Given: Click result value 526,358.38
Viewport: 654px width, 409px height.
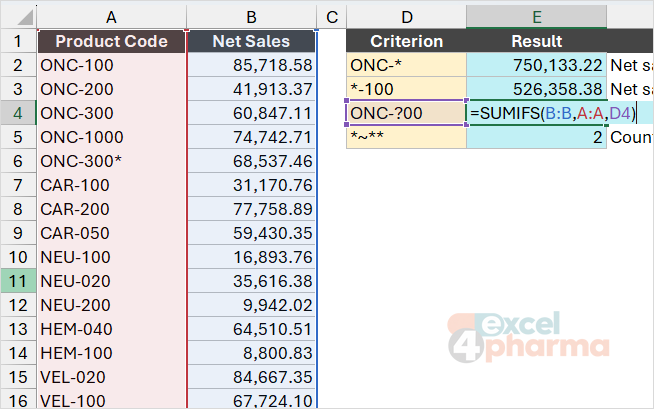Looking at the screenshot, I should tap(536, 89).
